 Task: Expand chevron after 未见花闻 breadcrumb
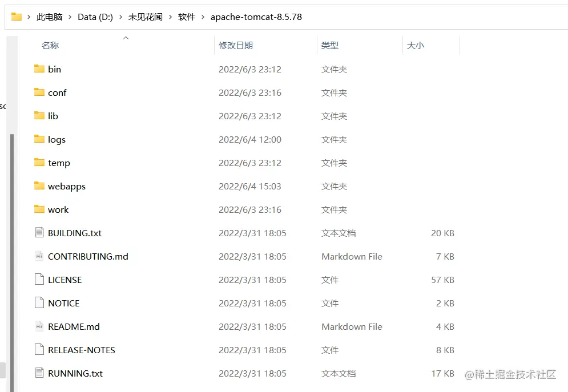pos(170,17)
